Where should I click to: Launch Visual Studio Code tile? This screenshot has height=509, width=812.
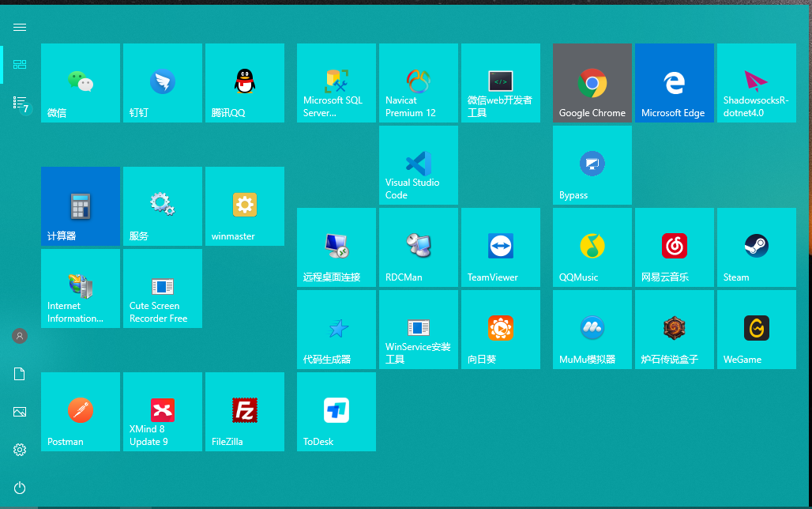419,165
